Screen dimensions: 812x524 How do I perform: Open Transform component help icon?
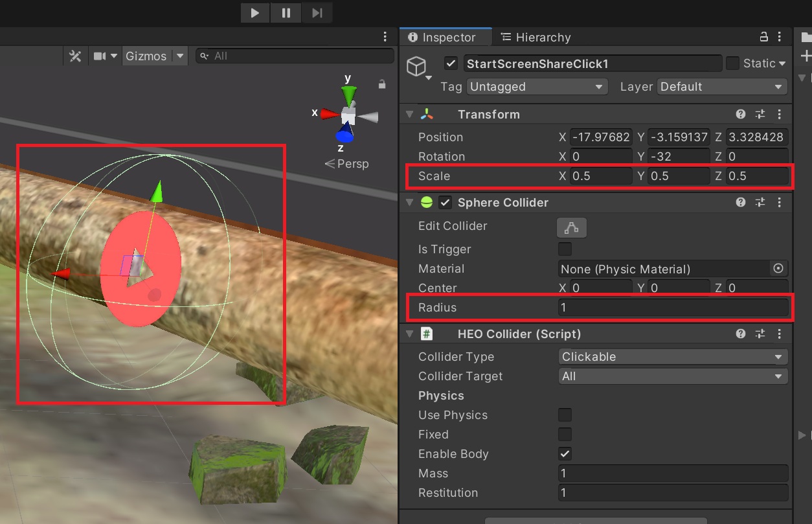[x=741, y=115]
